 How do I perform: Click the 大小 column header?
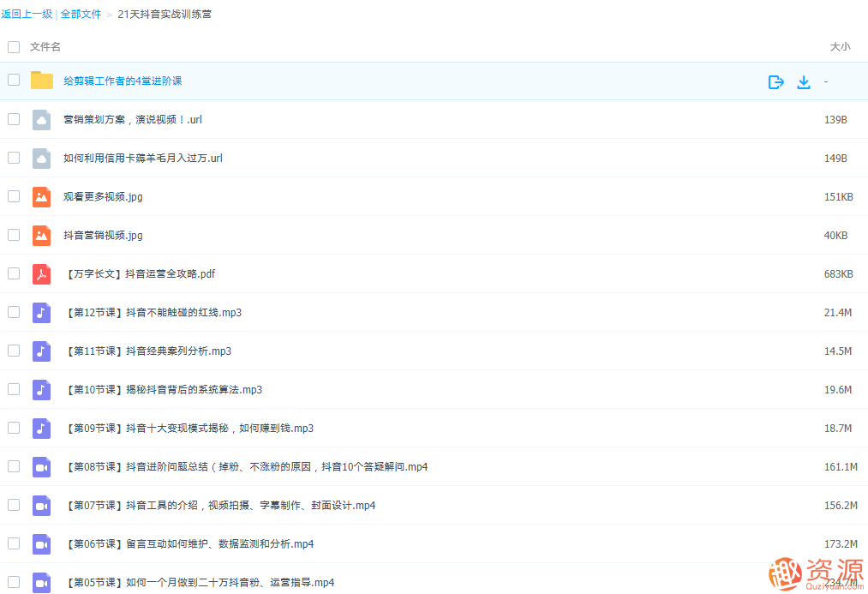coord(840,47)
